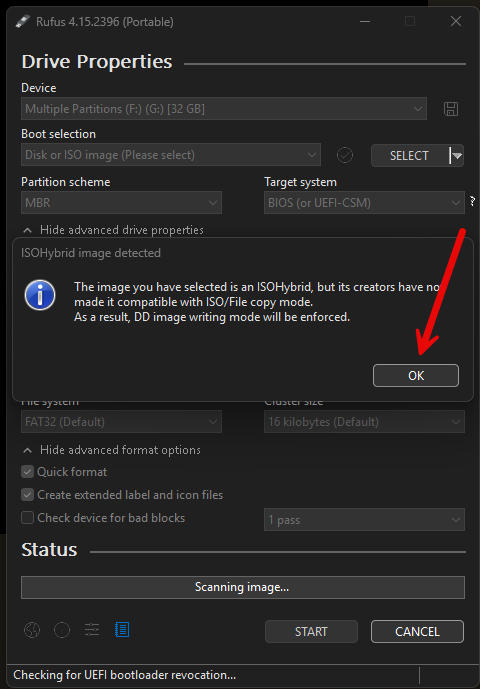The height and width of the screenshot is (689, 480).
Task: Open the Partition scheme MBR dropdown
Action: (121, 203)
